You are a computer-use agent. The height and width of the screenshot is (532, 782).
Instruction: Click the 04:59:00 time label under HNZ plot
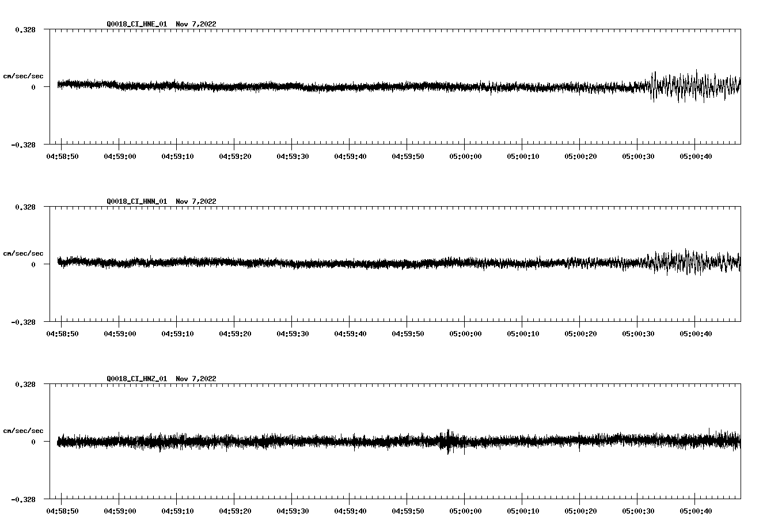[120, 511]
